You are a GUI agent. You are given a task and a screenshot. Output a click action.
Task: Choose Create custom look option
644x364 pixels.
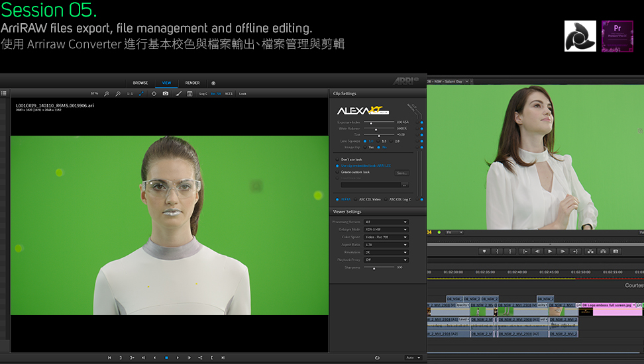click(337, 172)
